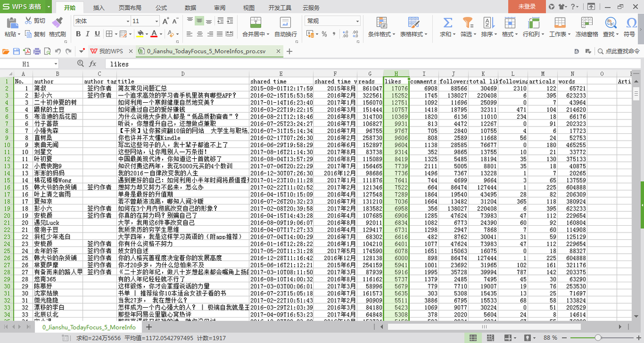Screen dimensions: 644x343
Task: Click the Print Preview icon
Action: click(47, 51)
